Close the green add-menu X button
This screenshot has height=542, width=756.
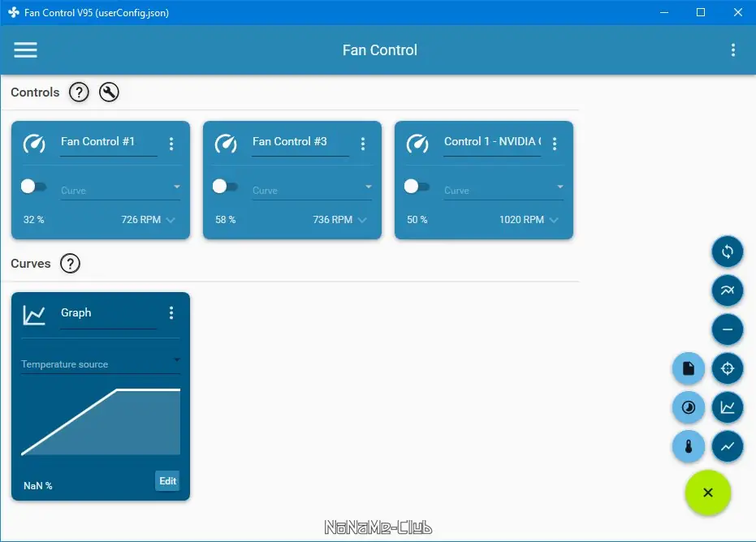click(x=708, y=493)
